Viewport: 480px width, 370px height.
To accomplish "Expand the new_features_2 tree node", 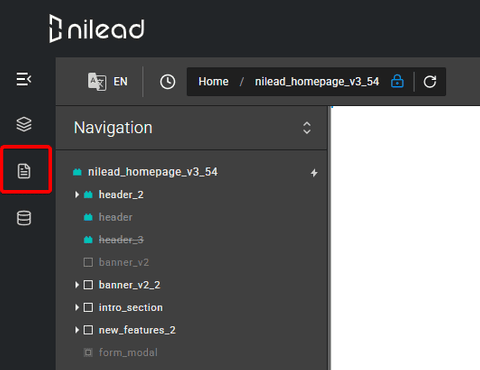I will pyautogui.click(x=77, y=330).
